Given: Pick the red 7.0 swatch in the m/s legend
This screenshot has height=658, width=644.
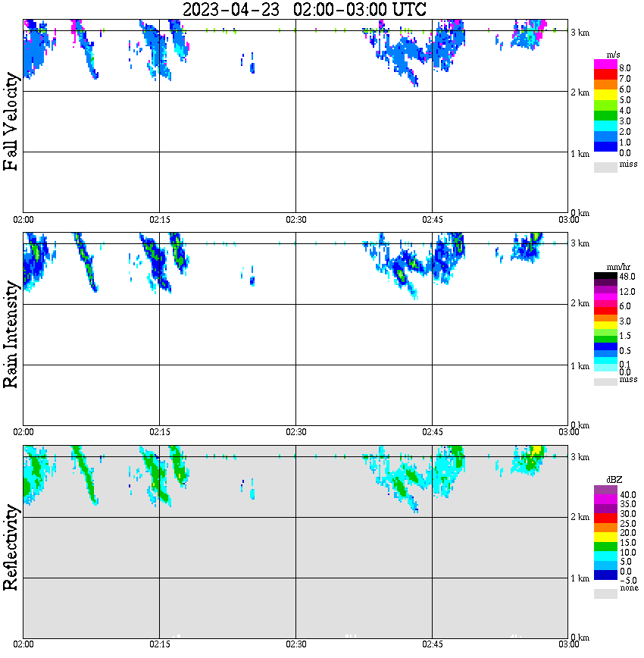Looking at the screenshot, I should (605, 75).
